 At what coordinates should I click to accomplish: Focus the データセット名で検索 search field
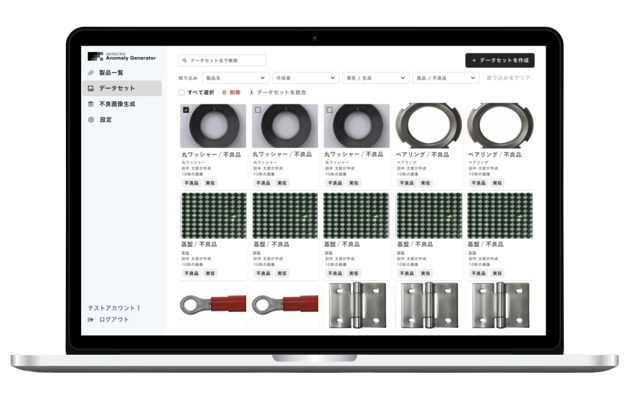(x=222, y=60)
